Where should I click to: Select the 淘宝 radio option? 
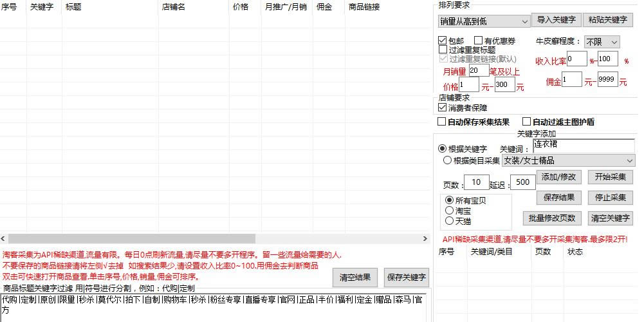click(x=449, y=210)
